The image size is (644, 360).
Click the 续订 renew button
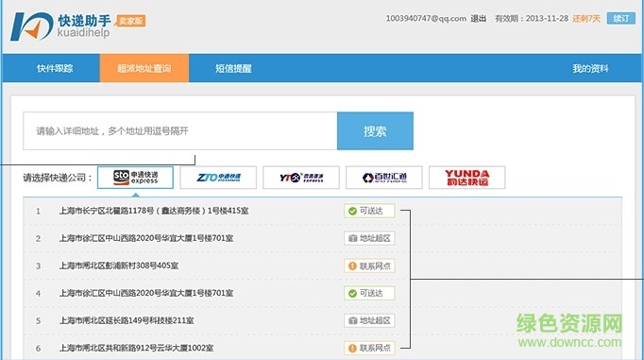[620, 19]
